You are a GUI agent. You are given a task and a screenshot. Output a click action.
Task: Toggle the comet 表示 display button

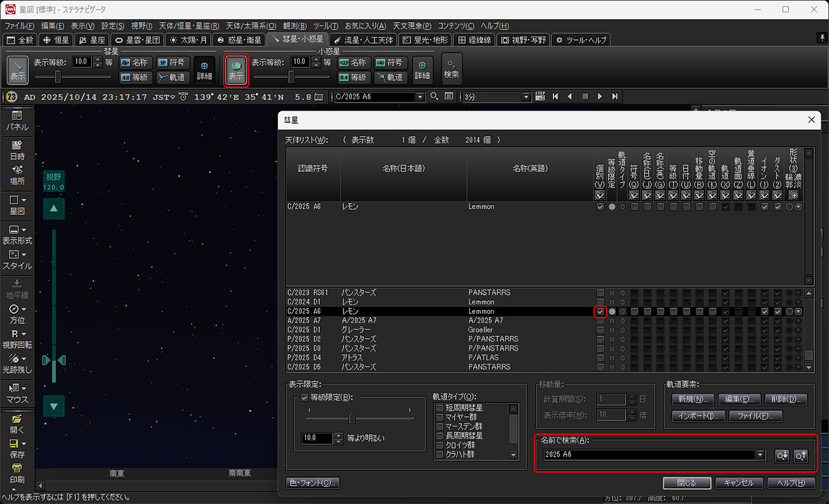(x=18, y=70)
